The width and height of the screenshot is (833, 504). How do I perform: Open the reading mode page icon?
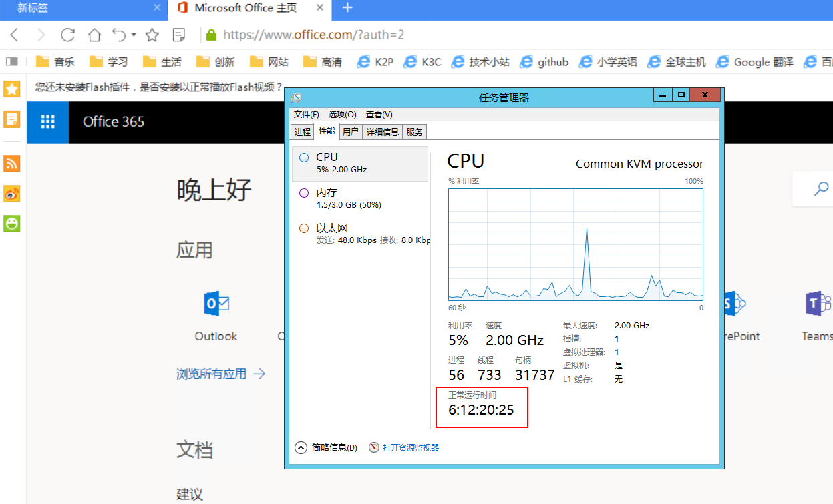click(179, 35)
